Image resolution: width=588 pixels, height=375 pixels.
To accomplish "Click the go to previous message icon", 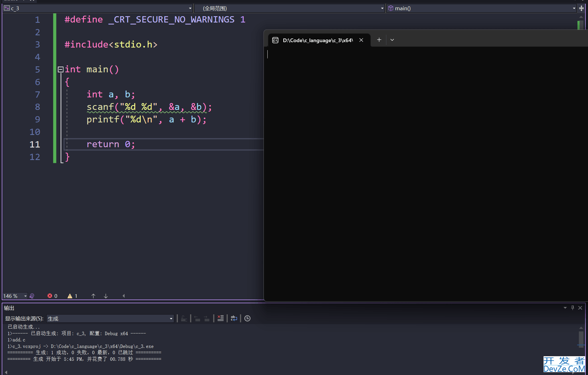I will click(197, 318).
